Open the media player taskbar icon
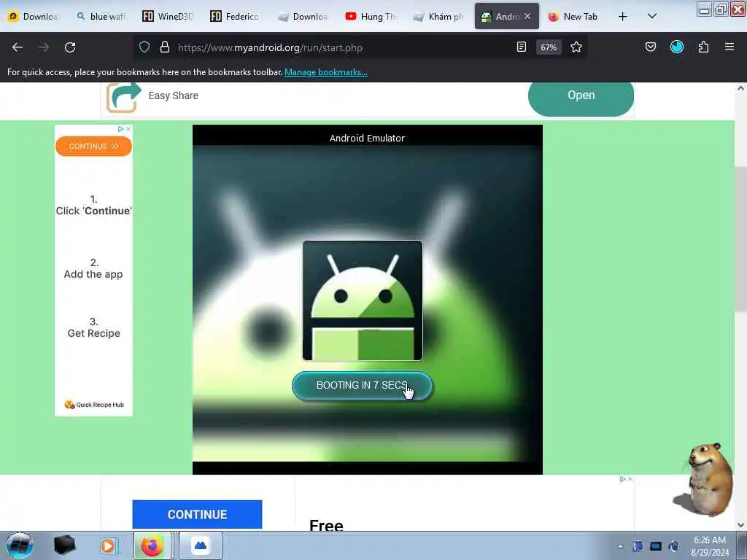This screenshot has height=560, width=747. [108, 545]
